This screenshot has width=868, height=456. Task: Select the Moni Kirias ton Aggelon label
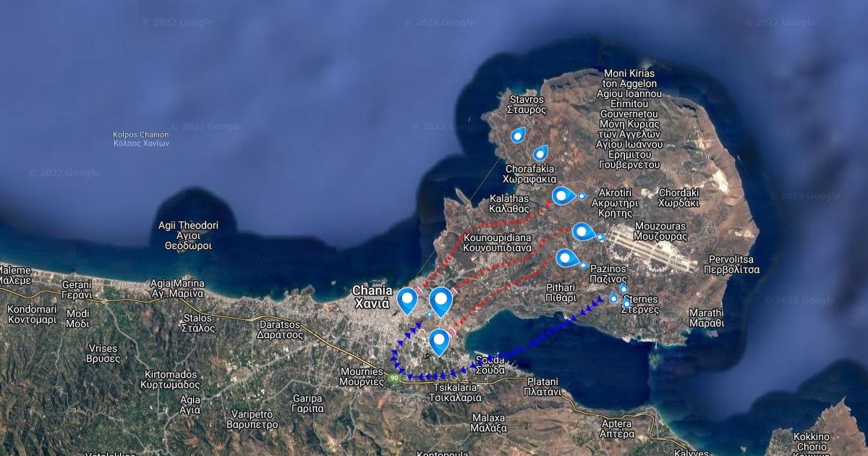tap(628, 119)
